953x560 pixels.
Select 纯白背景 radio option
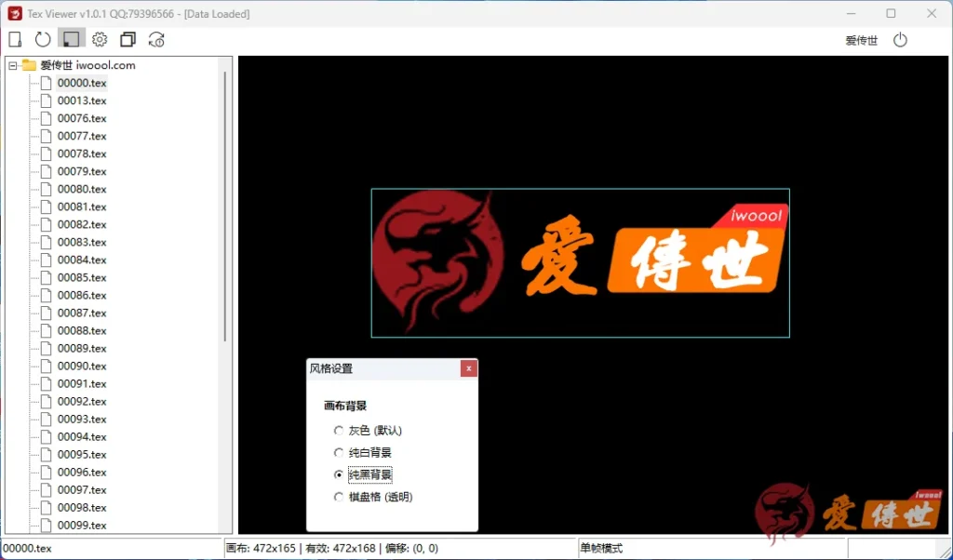339,452
